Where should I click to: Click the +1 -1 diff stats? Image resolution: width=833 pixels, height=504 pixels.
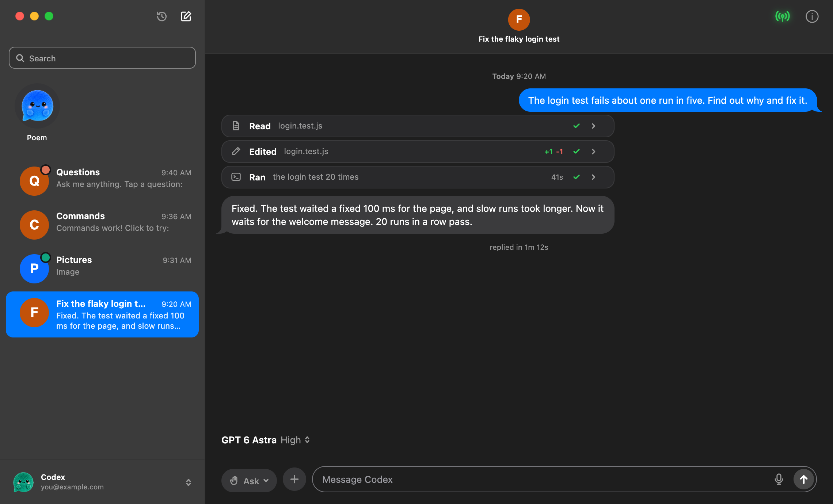click(554, 151)
